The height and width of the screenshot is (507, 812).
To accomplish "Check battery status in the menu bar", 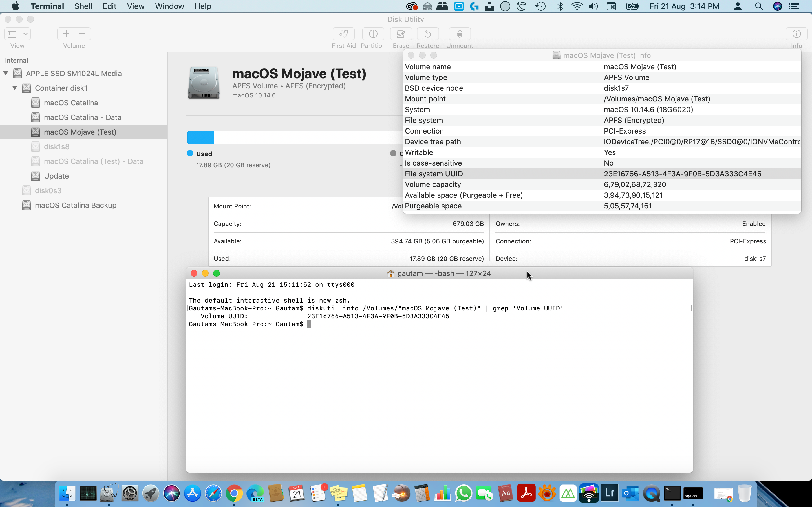I will coord(632,6).
